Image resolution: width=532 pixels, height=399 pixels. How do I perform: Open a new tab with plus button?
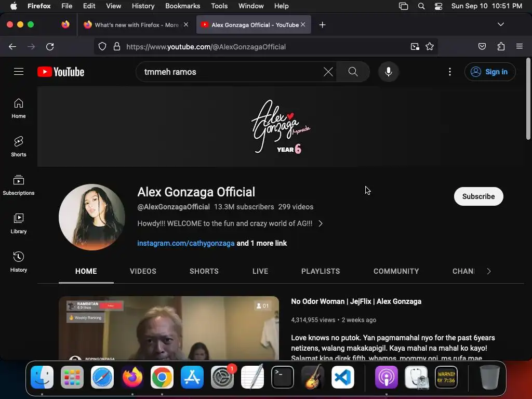[x=322, y=25]
